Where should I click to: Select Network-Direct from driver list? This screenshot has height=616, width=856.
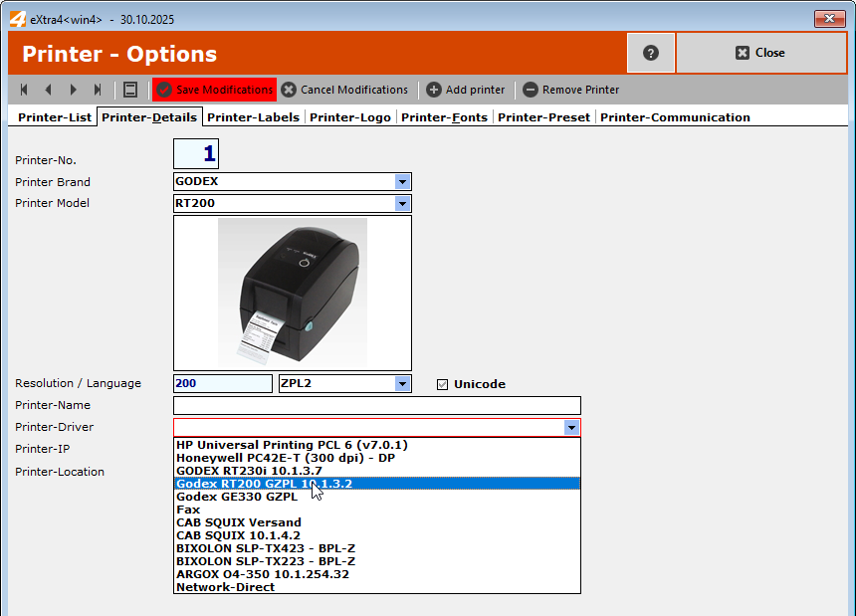225,587
